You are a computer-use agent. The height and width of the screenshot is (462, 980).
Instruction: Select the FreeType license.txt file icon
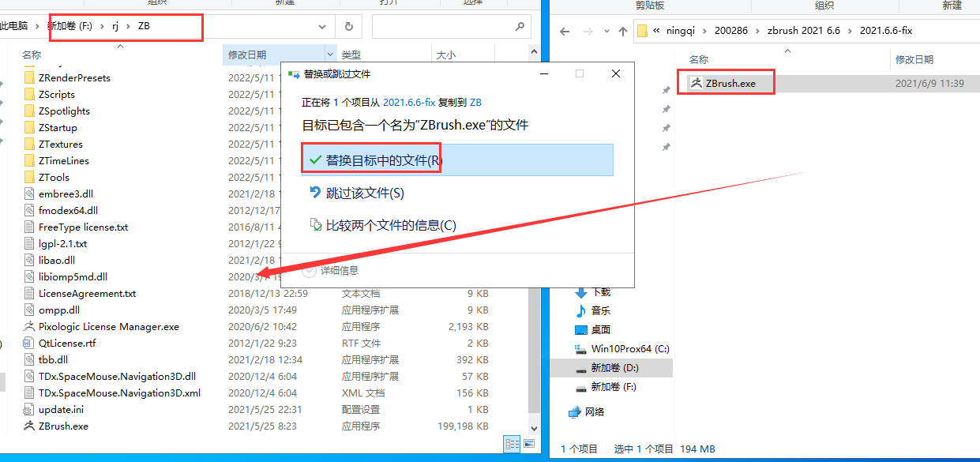(30, 227)
